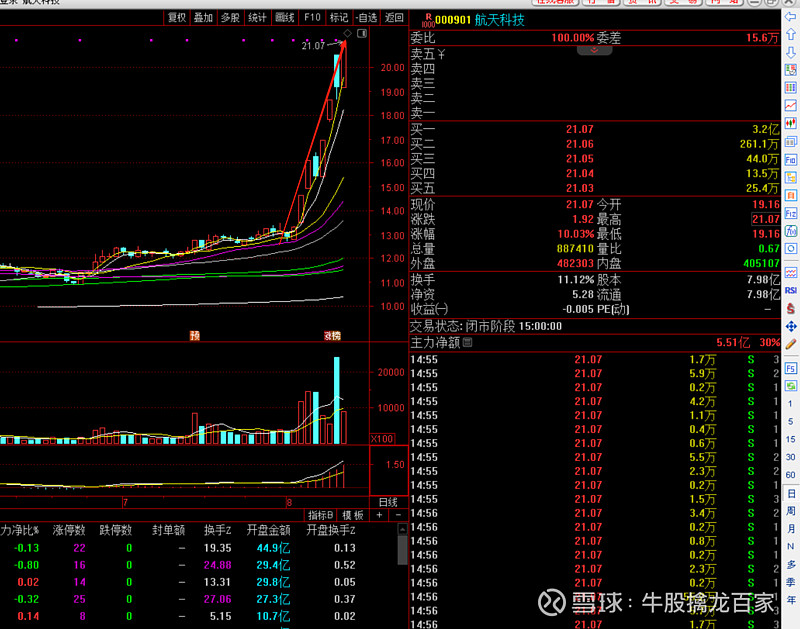
Task: Select the 周 weekly period
Action: [790, 511]
